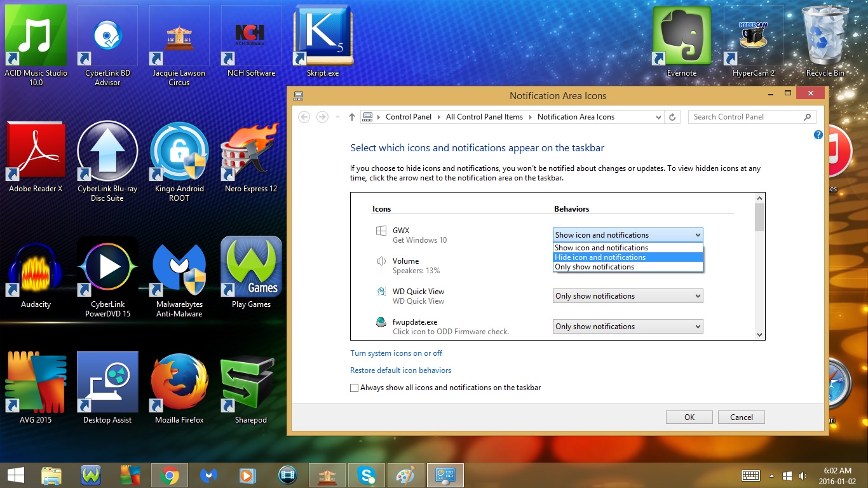Click the fwupdate.exe icon in list
The height and width of the screenshot is (488, 868).
tap(381, 322)
